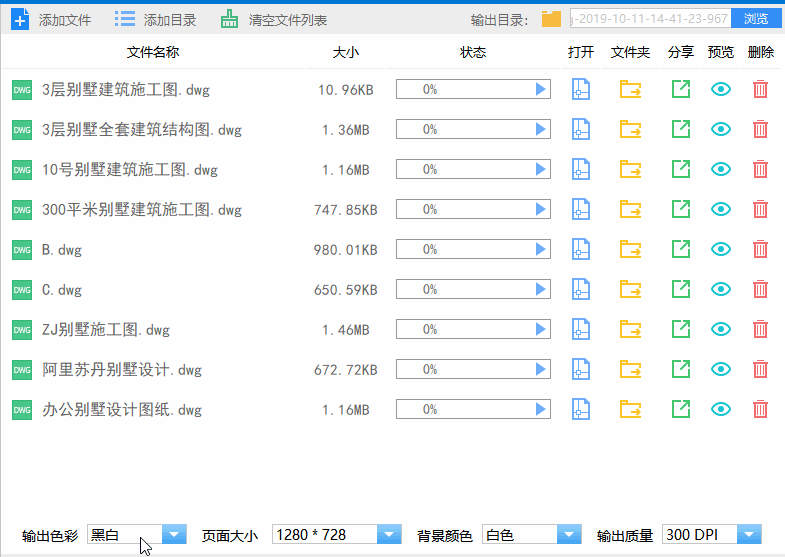This screenshot has width=785, height=557.
Task: Start conversion of 3层别墅全套建筑结构图.dwg via play arrow
Action: [540, 130]
